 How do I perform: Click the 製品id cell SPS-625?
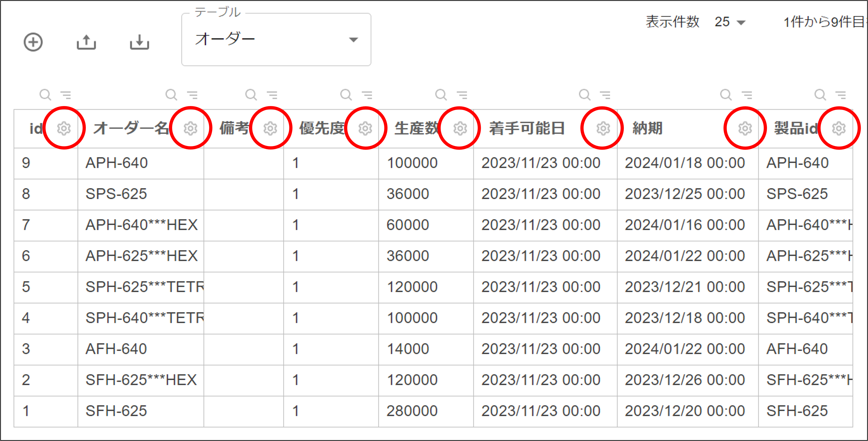tap(805, 194)
